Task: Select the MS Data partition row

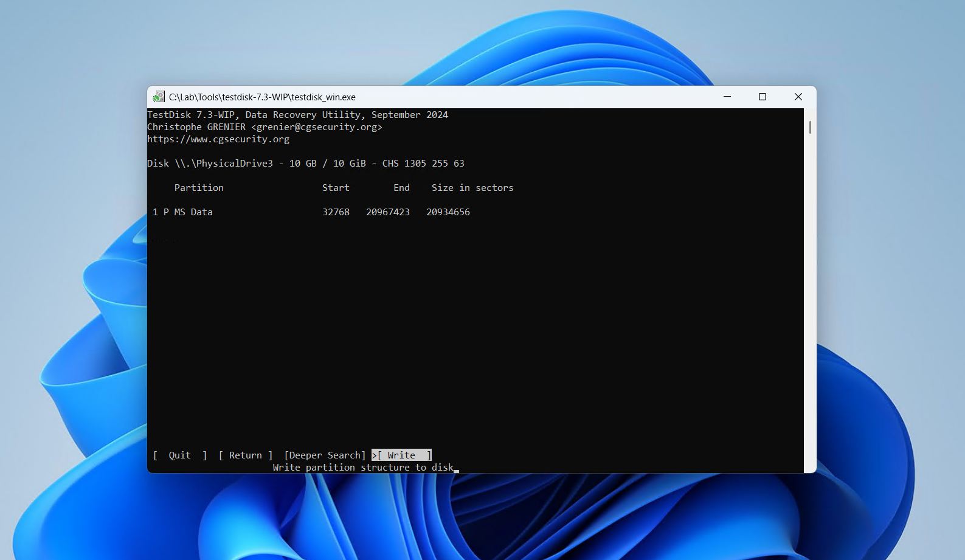Action: coord(311,212)
